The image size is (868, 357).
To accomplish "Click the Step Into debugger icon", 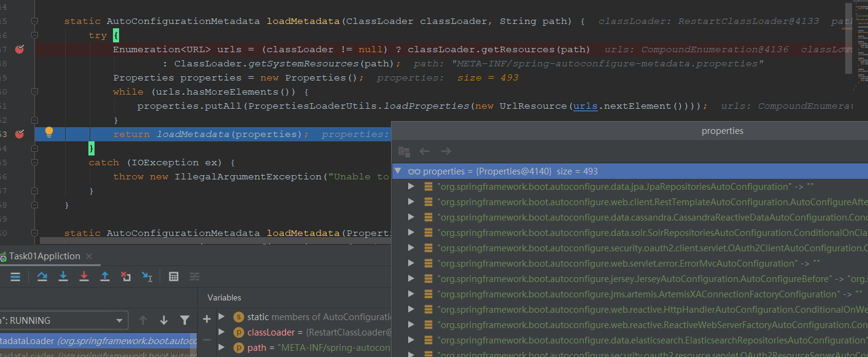I will click(63, 277).
